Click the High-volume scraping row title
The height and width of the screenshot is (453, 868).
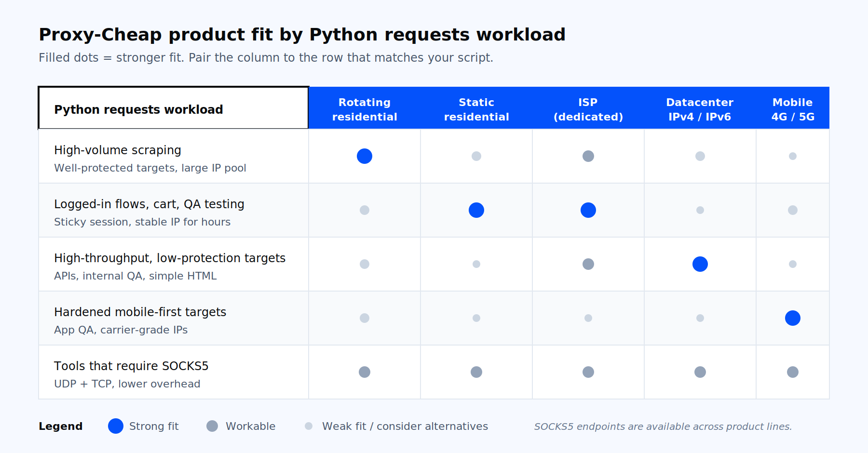tap(118, 150)
